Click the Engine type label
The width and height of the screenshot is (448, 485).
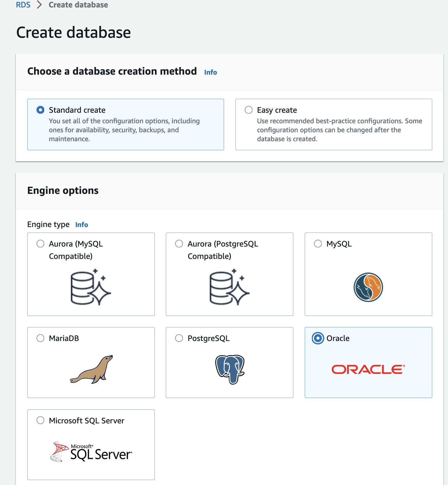pos(49,225)
